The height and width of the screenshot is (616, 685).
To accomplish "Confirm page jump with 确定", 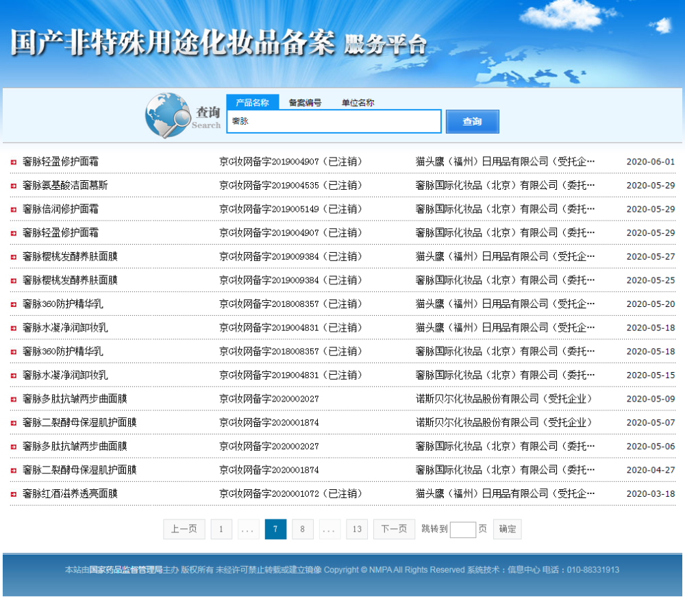I will [x=507, y=529].
